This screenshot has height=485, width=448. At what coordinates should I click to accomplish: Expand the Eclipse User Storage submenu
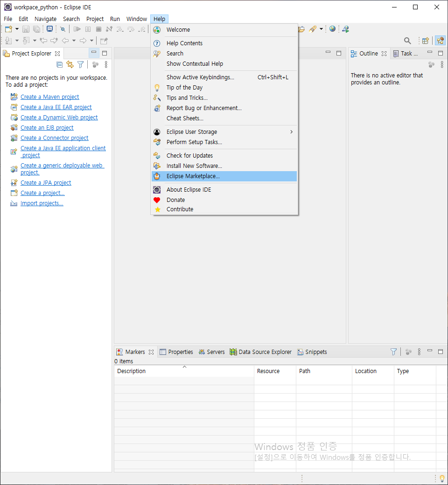coord(224,132)
